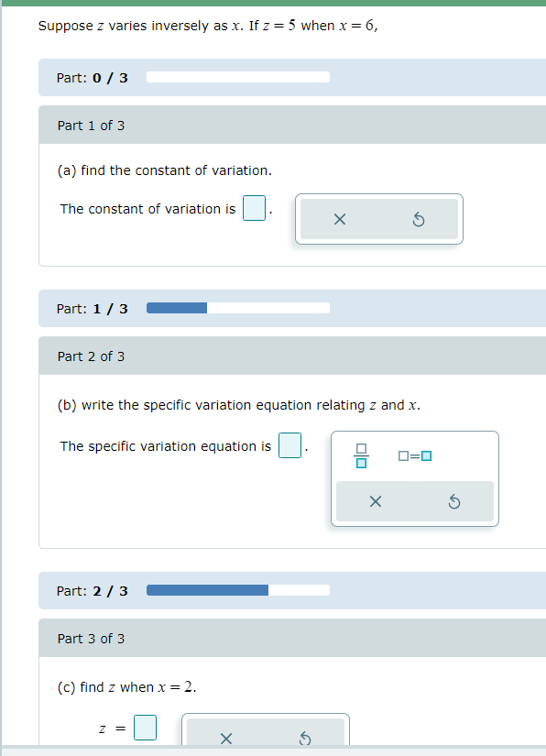Click the green header bar at the top
The height and width of the screenshot is (756, 546).
(273, 4)
